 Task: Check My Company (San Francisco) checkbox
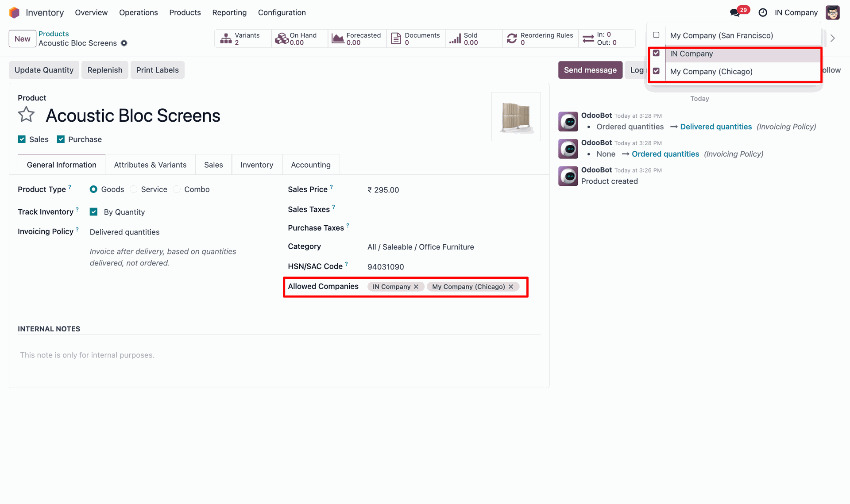656,35
